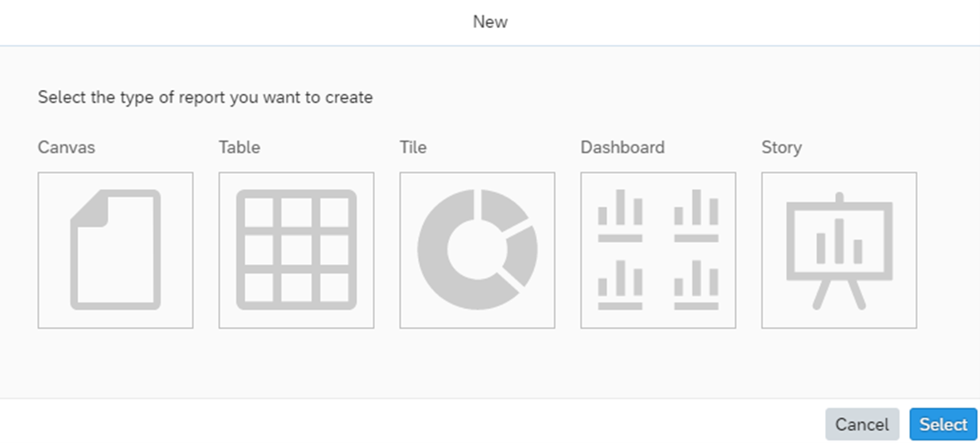Select the Dashboard four-charts icon
Screen dimensions: 980x443
(658, 250)
